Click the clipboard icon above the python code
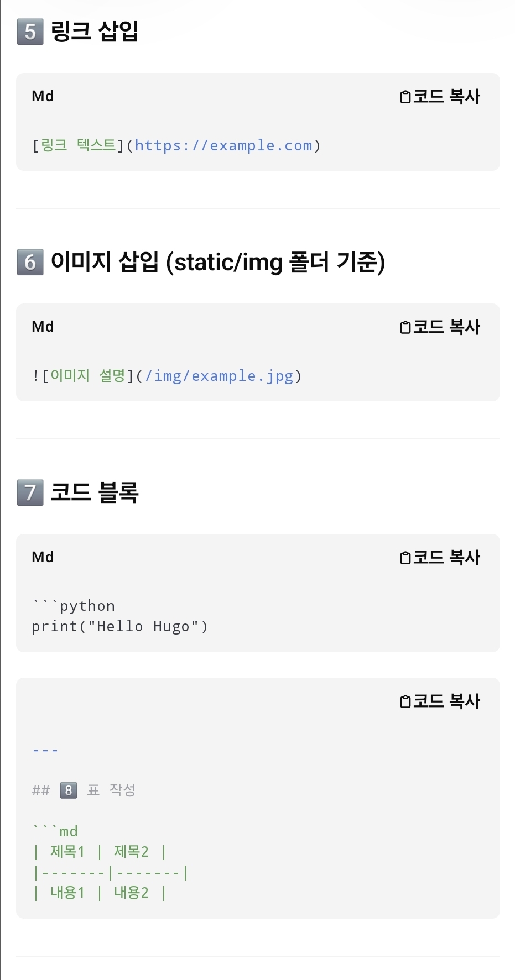Viewport: 515px width, 980px height. tap(405, 558)
